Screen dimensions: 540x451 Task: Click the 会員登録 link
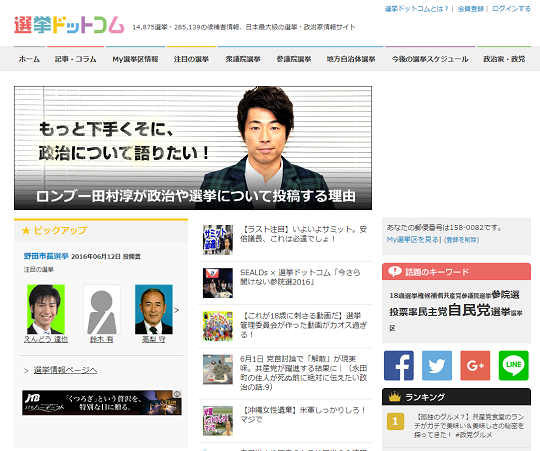tap(471, 9)
